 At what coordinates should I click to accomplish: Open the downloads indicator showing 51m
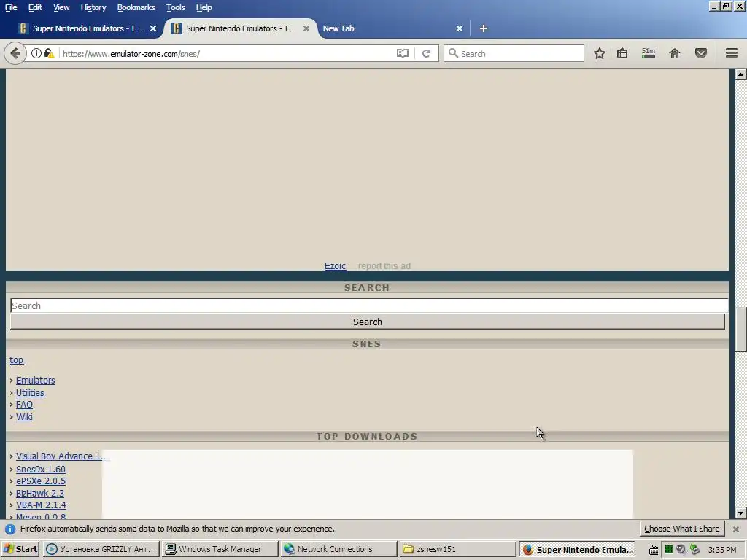[649, 53]
